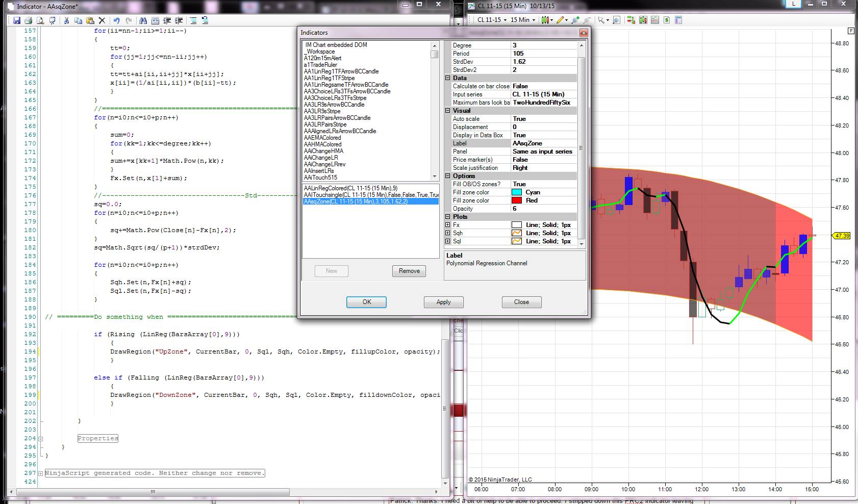Screen dimensions: 858x504
Task: Click the Undo arrow in the editor toolbar
Action: coord(117,20)
